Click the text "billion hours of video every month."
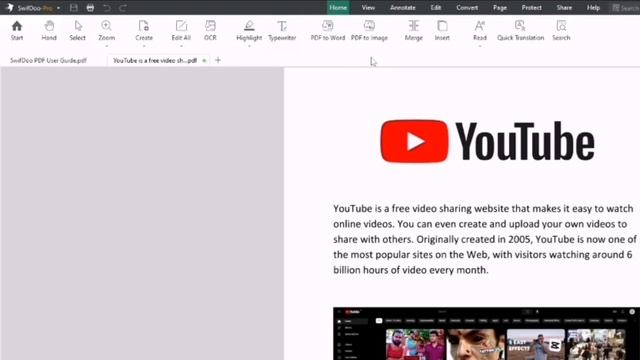 (x=411, y=270)
